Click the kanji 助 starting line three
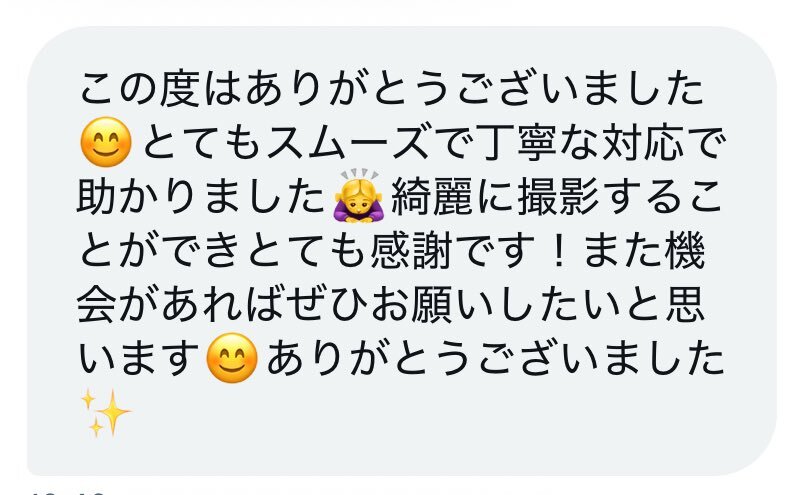Image resolution: width=806 pixels, height=495 pixels. (x=96, y=197)
